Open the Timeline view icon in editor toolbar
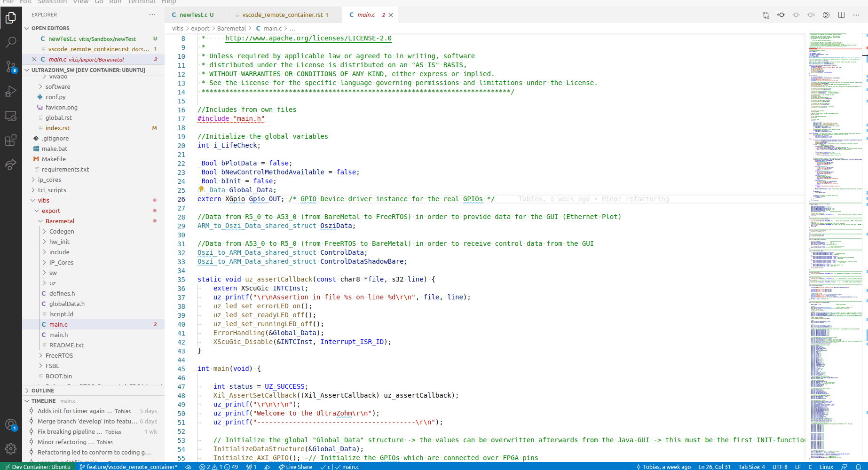The width and height of the screenshot is (868, 470). click(x=826, y=15)
